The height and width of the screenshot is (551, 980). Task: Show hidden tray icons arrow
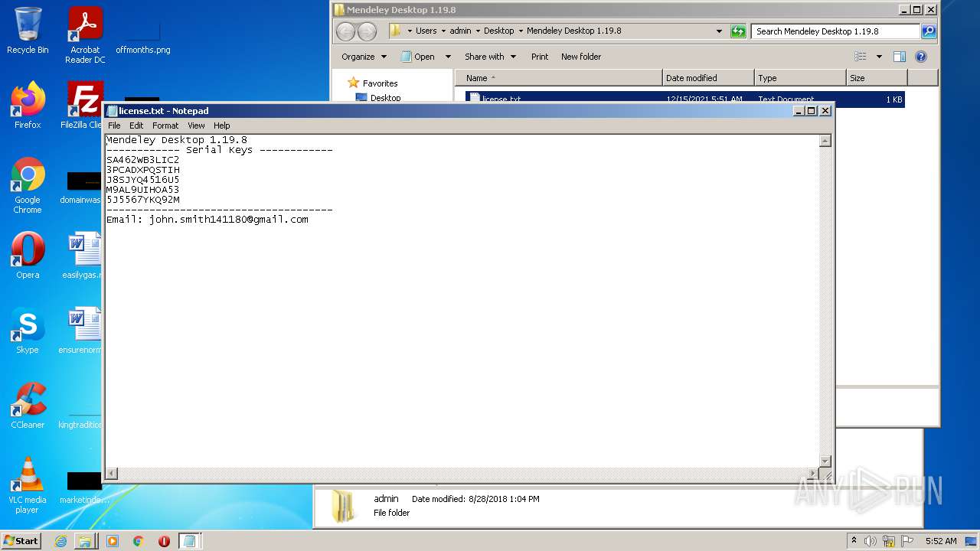pyautogui.click(x=854, y=540)
